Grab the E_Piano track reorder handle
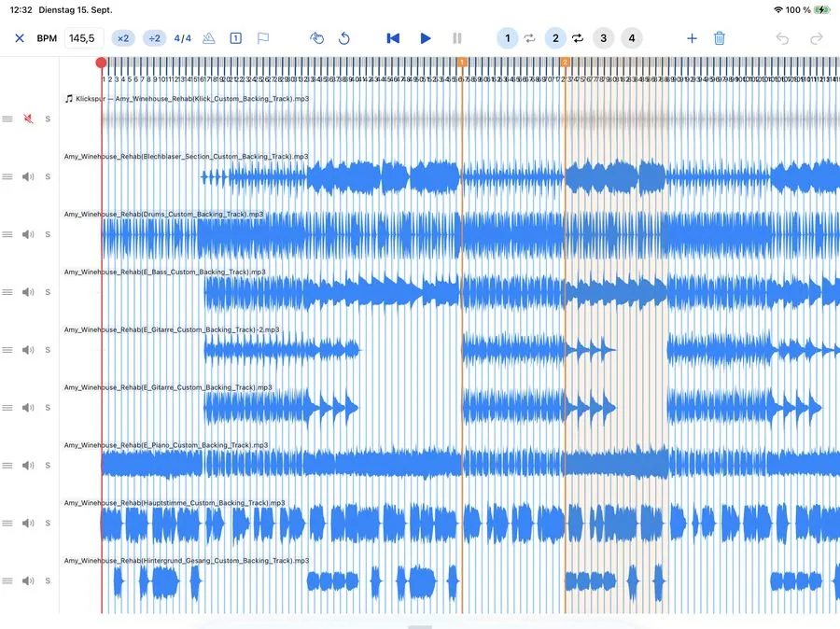 pos(7,465)
